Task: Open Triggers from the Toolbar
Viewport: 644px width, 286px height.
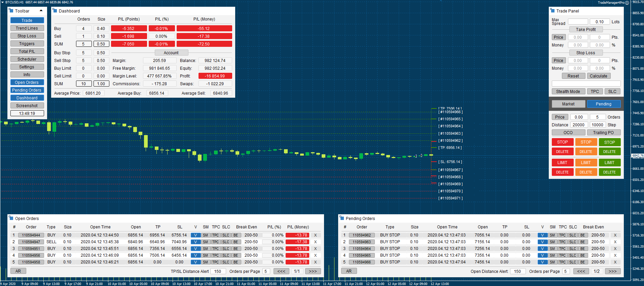Action: (27, 44)
